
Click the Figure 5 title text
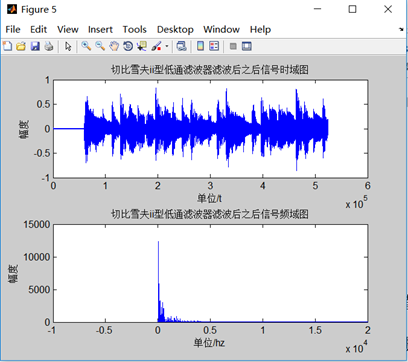pos(39,10)
